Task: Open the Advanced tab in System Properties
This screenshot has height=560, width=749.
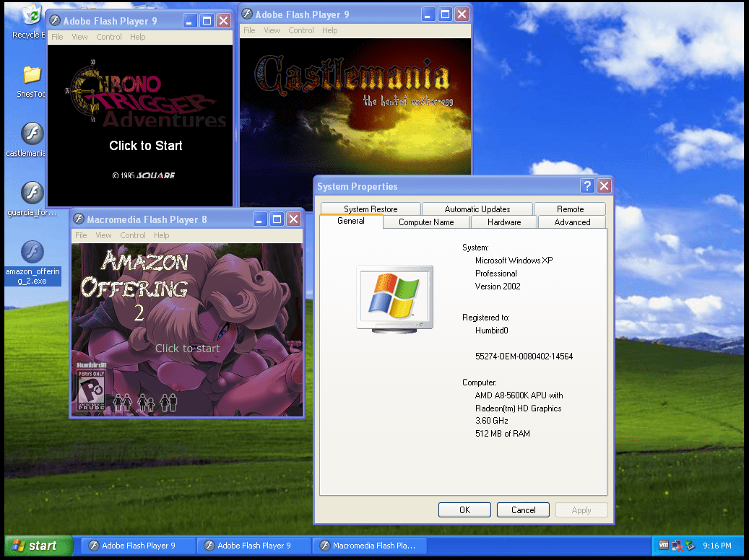Action: (572, 222)
